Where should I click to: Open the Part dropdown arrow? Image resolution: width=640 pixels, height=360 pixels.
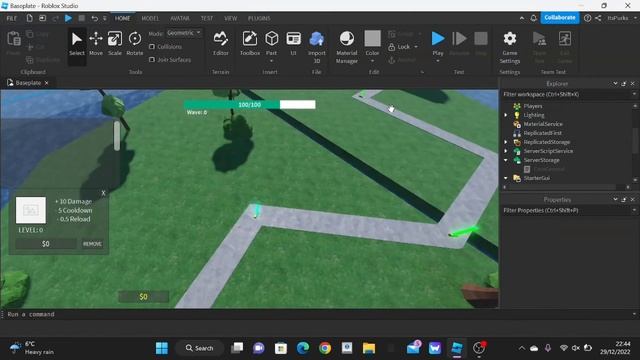pyautogui.click(x=271, y=61)
